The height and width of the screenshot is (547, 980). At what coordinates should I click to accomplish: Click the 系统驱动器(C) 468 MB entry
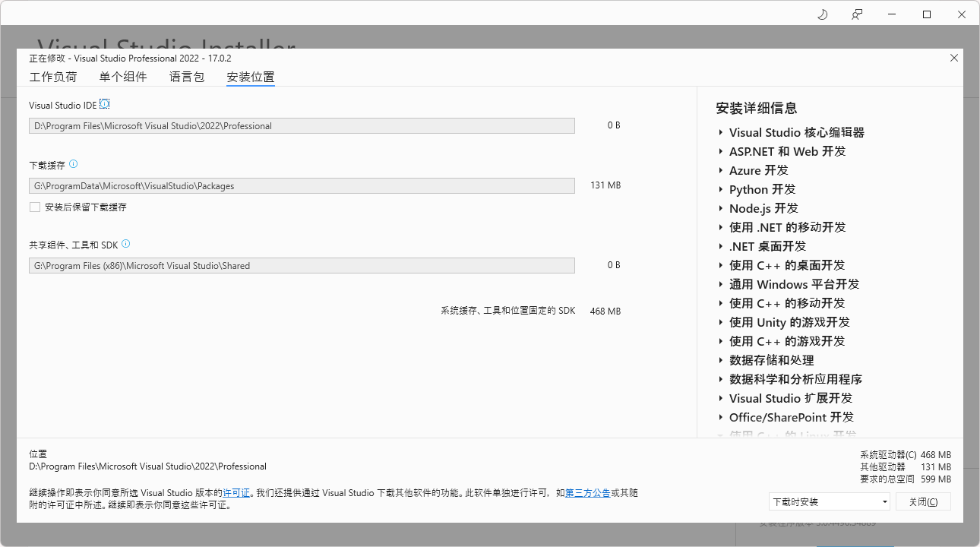(906, 455)
